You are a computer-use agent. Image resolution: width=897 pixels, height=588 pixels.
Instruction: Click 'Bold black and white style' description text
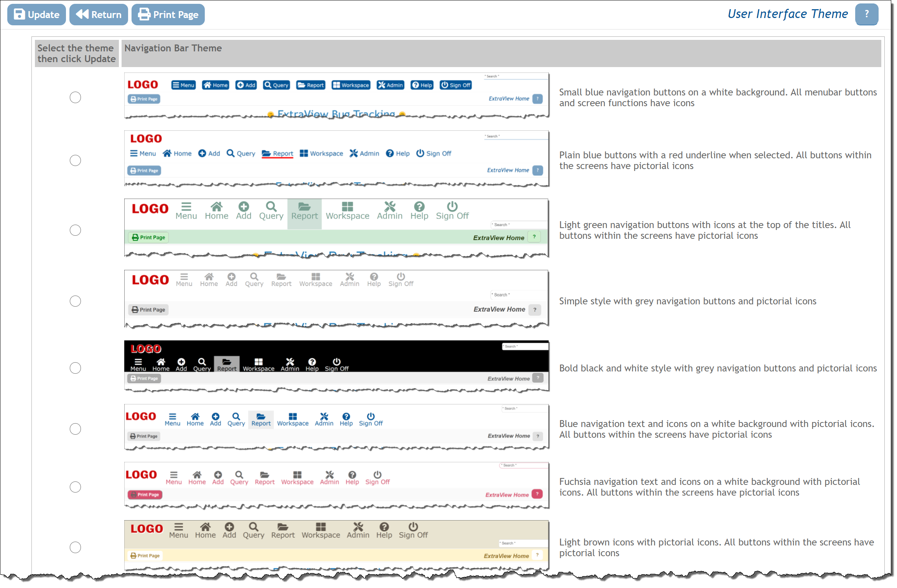(718, 368)
